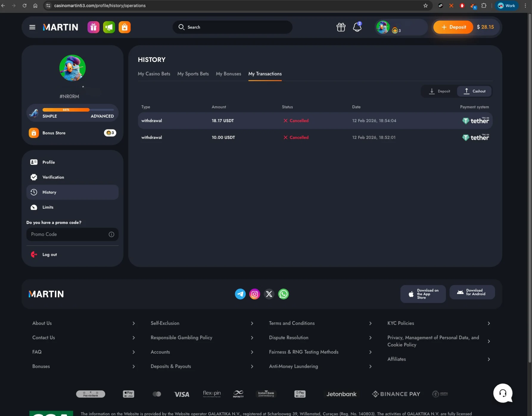Select My Transactions tab

click(265, 74)
